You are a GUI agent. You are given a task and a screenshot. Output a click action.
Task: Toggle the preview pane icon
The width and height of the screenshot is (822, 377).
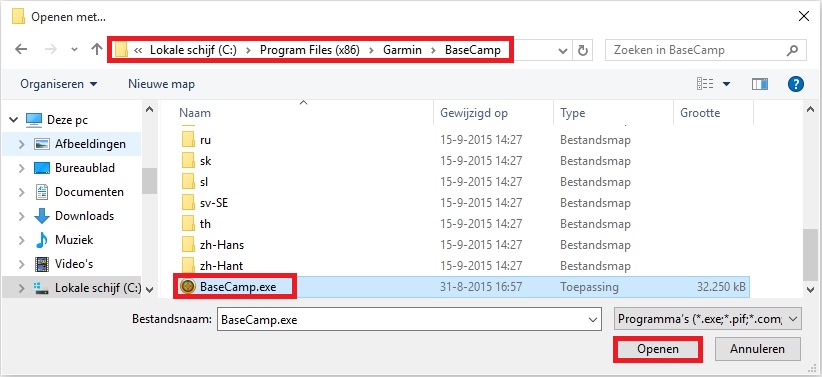[x=760, y=84]
